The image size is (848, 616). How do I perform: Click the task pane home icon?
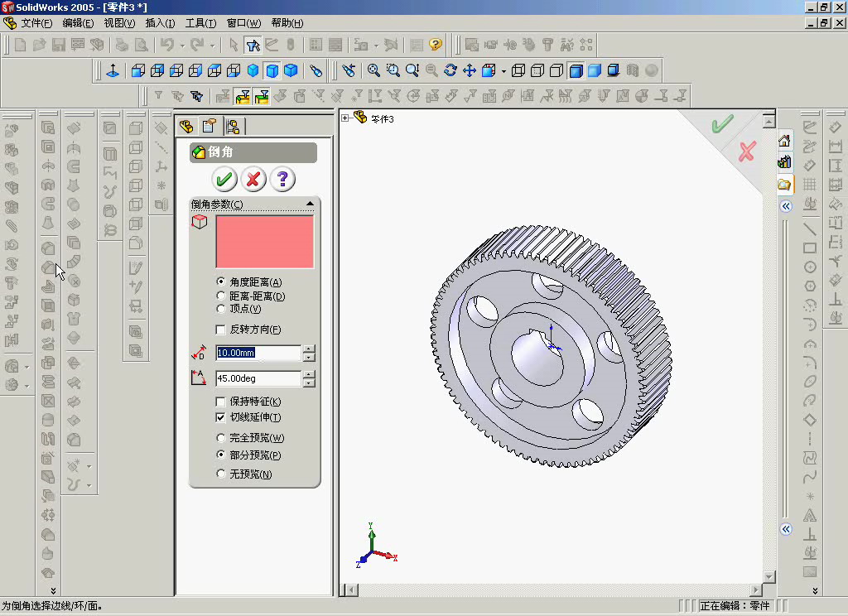784,141
